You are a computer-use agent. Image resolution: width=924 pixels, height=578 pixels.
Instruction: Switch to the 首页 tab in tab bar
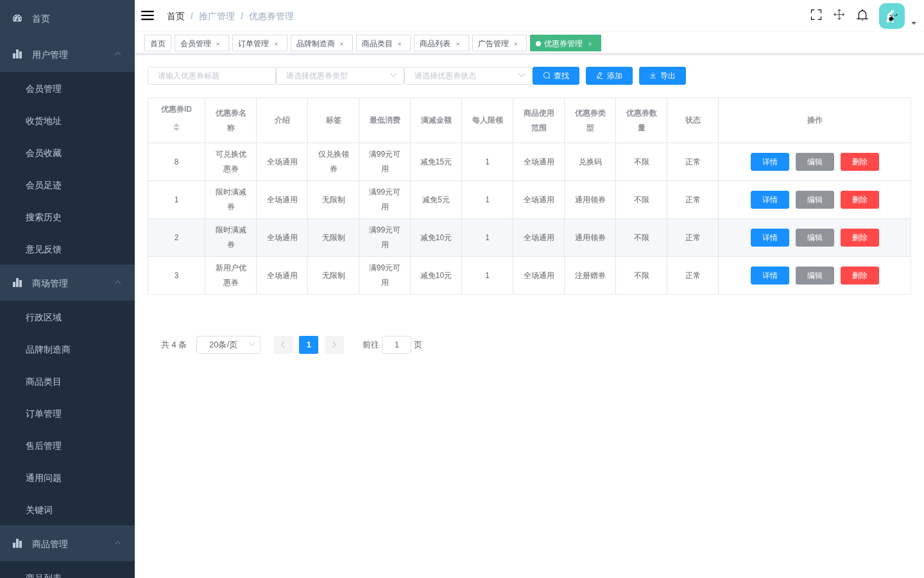158,43
